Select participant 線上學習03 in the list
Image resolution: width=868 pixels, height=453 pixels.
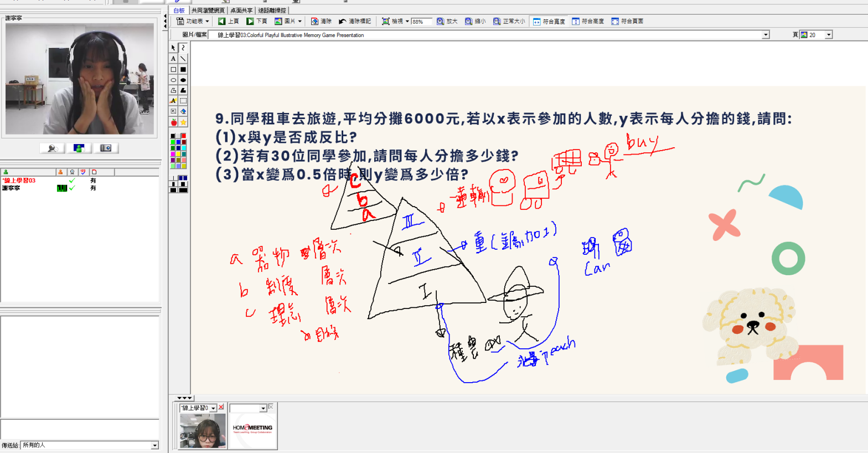[x=19, y=181]
